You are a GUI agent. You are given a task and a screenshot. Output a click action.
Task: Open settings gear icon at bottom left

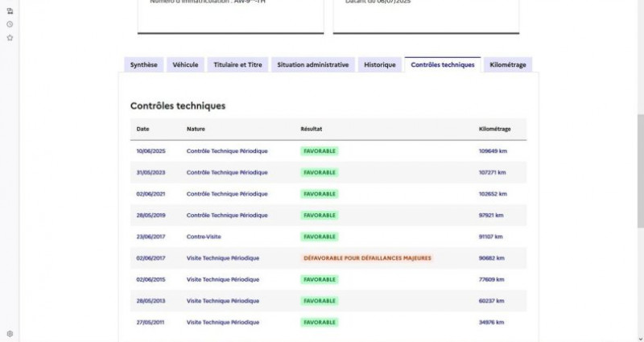click(10, 333)
